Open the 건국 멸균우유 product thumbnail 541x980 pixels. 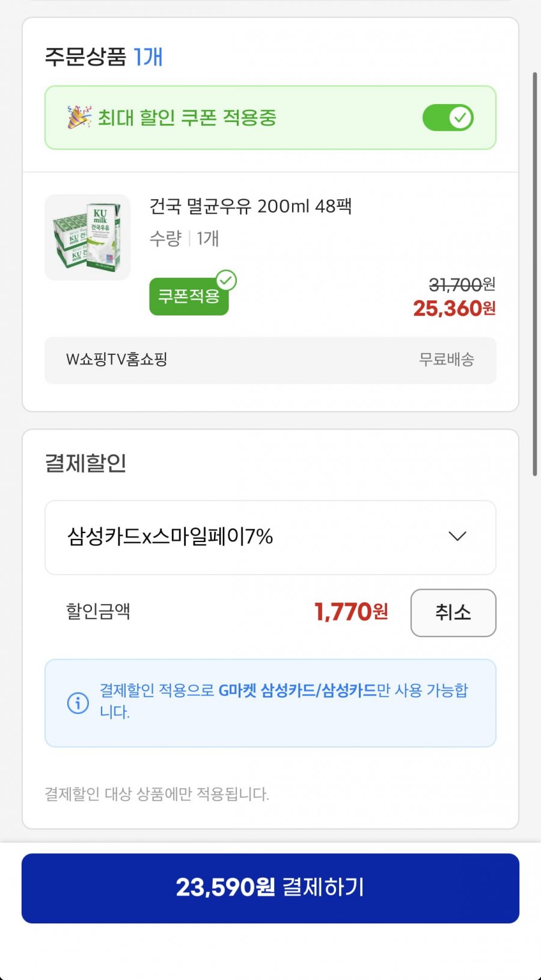pyautogui.click(x=88, y=237)
